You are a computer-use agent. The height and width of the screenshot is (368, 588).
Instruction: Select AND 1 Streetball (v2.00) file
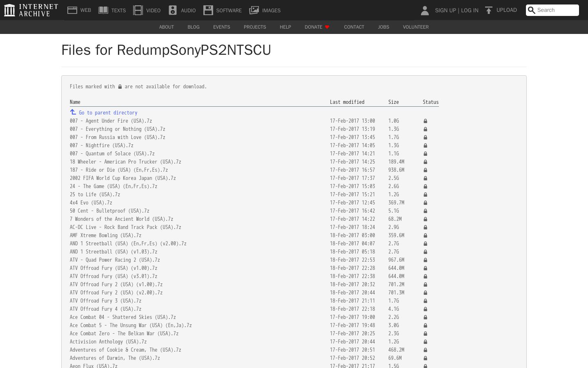pyautogui.click(x=128, y=244)
